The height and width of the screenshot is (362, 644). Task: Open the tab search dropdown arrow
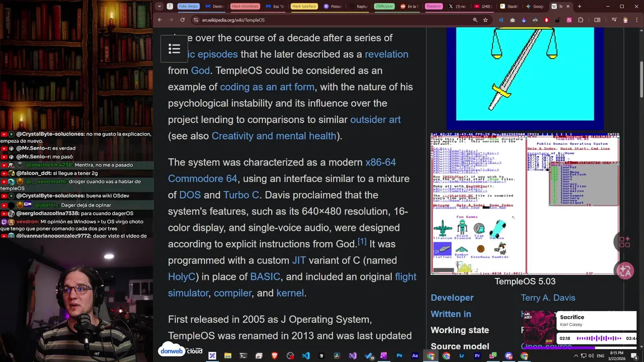(159, 6)
